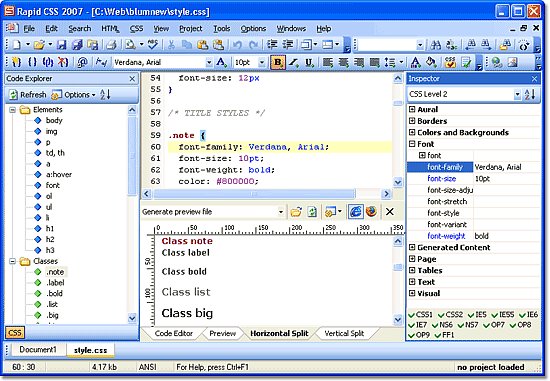
Task: Switch to the Vertical Split tab
Action: coord(344,333)
